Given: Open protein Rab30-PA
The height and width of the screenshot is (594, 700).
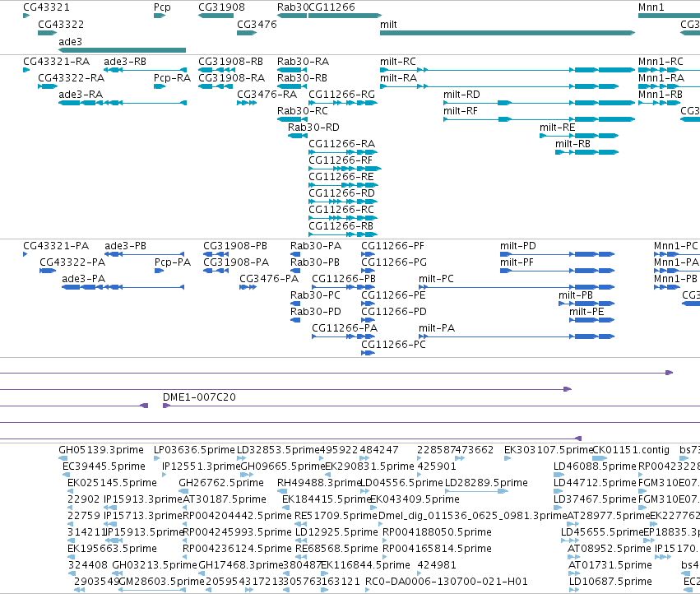Looking at the screenshot, I should click(x=316, y=246).
